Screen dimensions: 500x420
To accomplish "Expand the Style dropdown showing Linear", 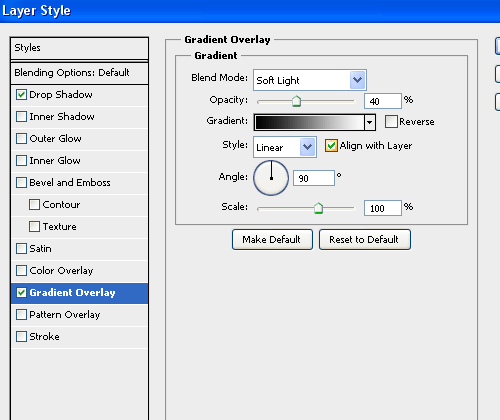I will (285, 147).
